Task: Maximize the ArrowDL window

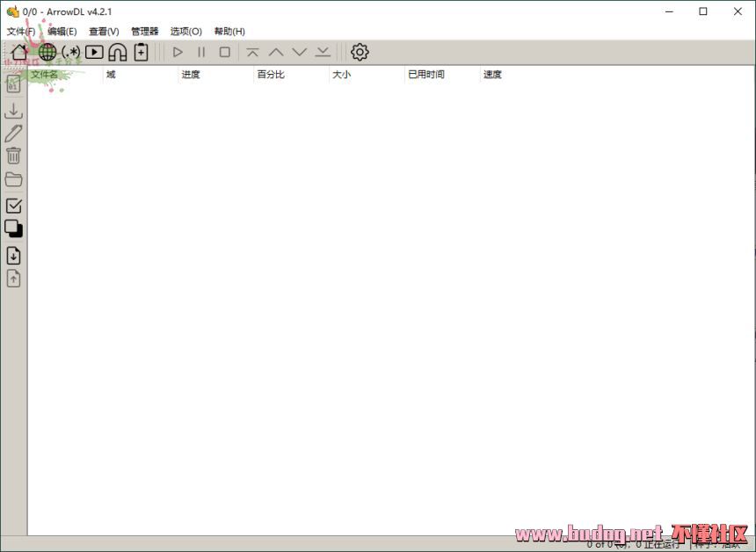Action: pyautogui.click(x=703, y=11)
